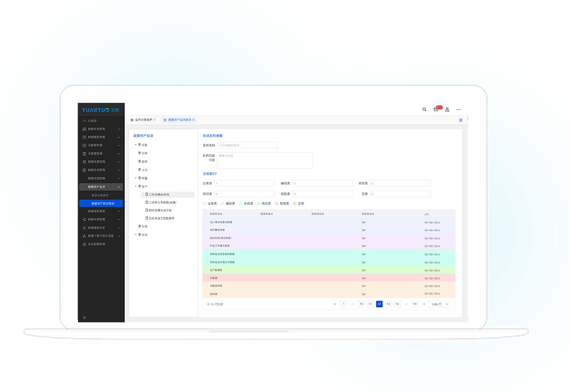Screen dimensions: 570x392
Task: Click the 系统配置管理 gear icon
Action: pyautogui.click(x=84, y=244)
